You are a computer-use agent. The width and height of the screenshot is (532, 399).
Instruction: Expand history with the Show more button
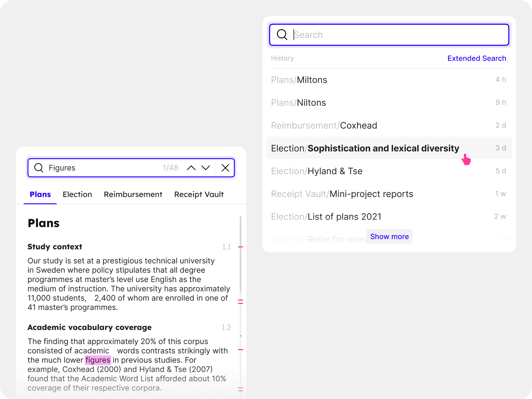point(389,236)
